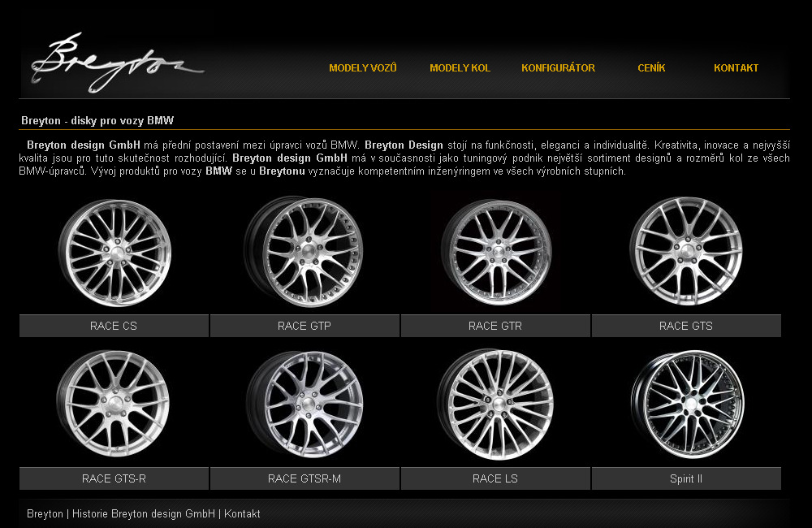The image size is (812, 528).
Task: Select the RACE GTSR-M wheel image
Action: pos(304,405)
